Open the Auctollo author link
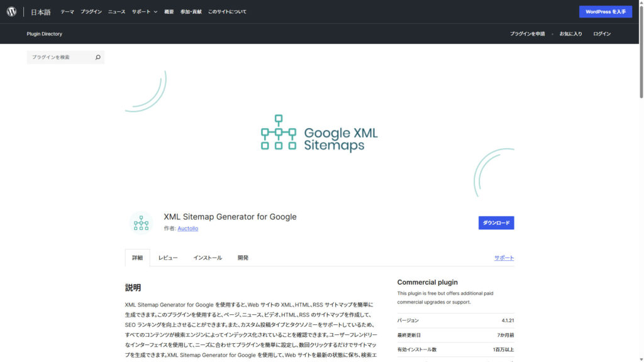Viewport: 644px width, 362px height. click(x=187, y=229)
